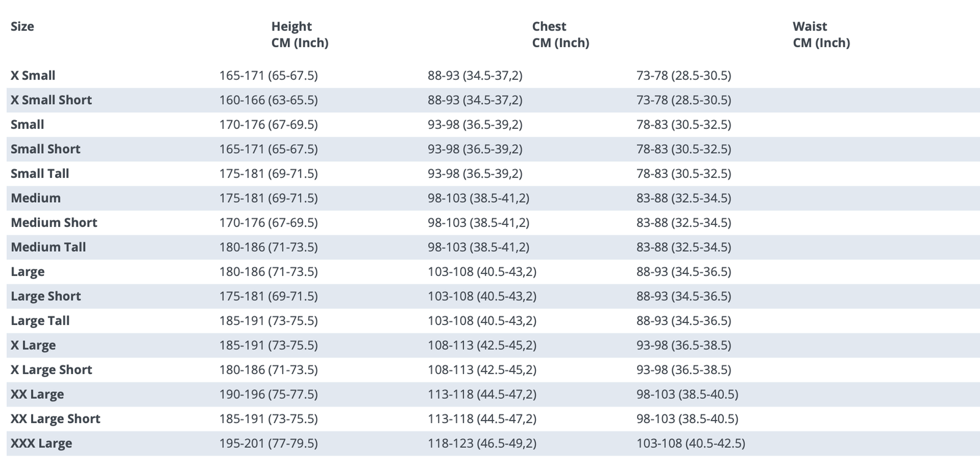This screenshot has height=461, width=980.
Task: Click the X Large Short row label
Action: click(x=51, y=370)
